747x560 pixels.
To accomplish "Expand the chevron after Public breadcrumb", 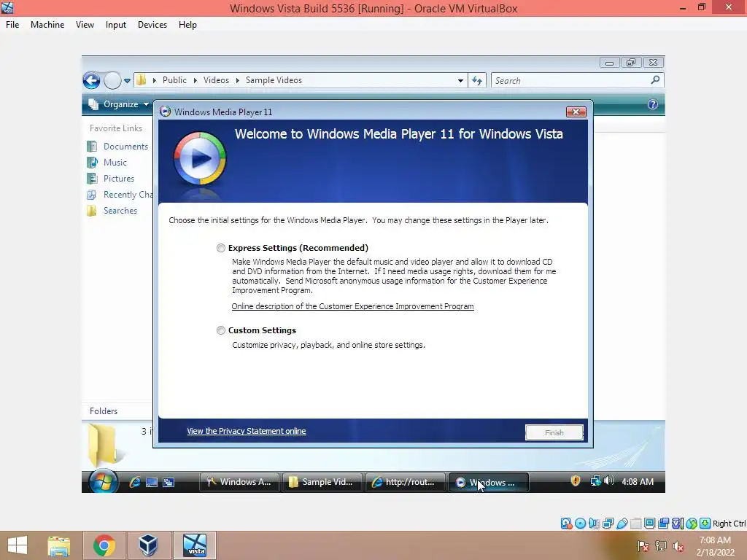I will pos(196,80).
